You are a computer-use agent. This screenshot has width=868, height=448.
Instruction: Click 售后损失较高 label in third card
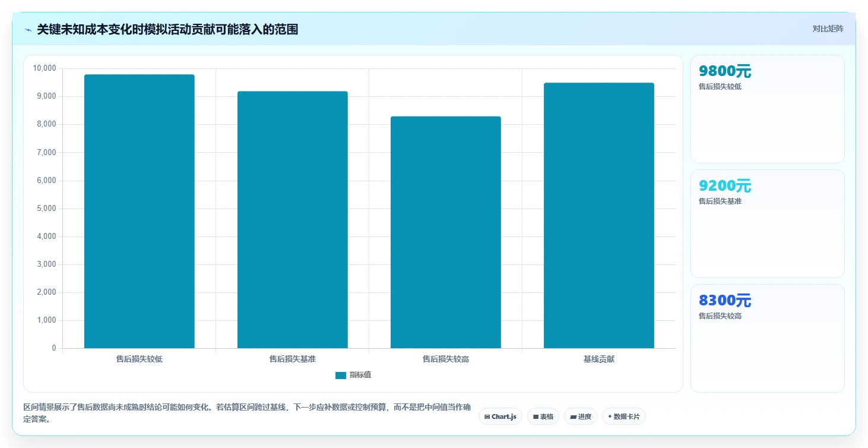(720, 316)
